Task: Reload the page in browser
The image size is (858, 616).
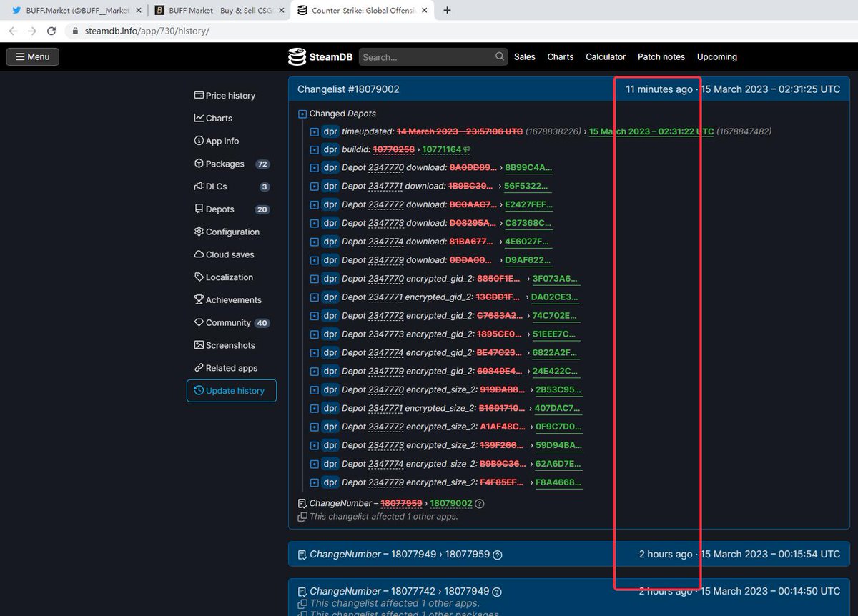Action: [51, 31]
